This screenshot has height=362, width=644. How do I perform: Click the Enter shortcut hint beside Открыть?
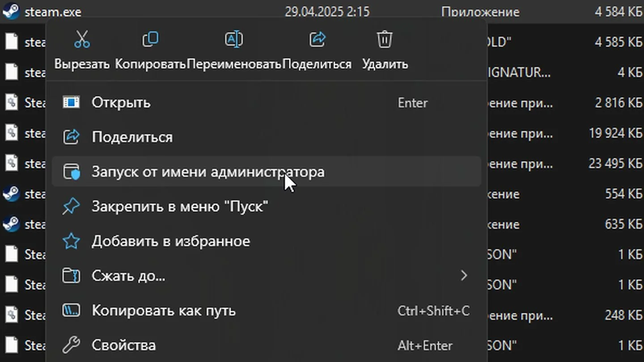pos(413,103)
